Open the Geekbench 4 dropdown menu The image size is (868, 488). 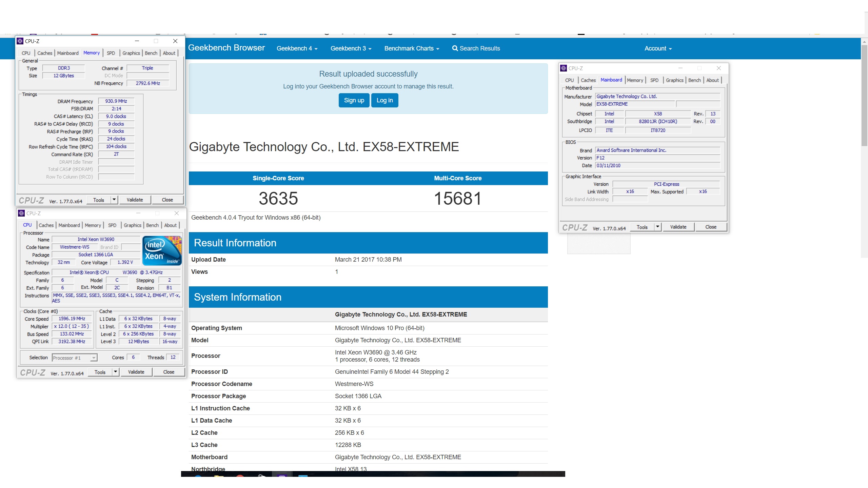click(297, 48)
